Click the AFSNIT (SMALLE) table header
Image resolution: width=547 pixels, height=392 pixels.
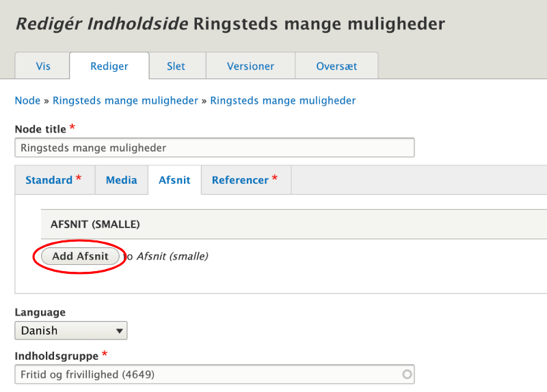click(x=95, y=224)
